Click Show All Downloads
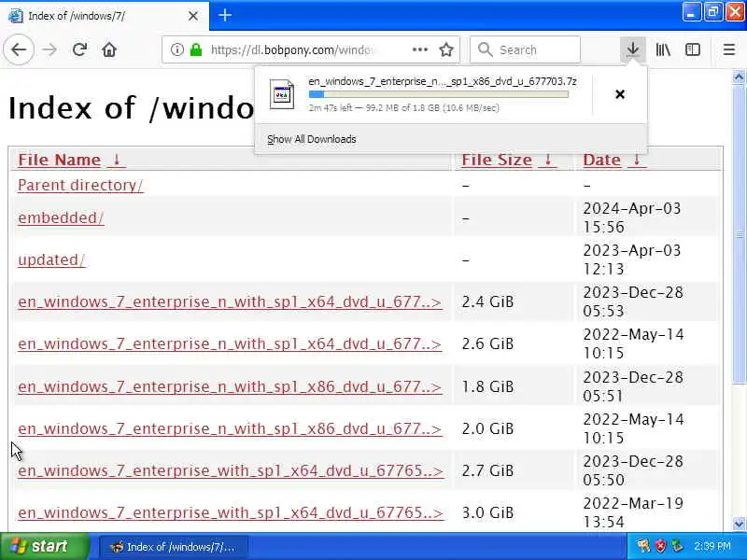Viewport: 747px width, 560px height. [312, 139]
